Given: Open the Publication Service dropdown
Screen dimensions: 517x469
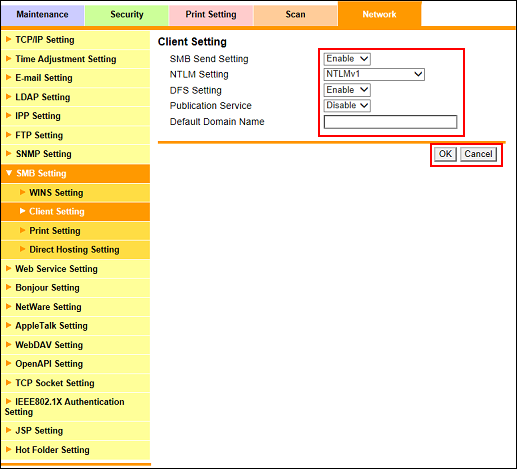Looking at the screenshot, I should click(347, 105).
